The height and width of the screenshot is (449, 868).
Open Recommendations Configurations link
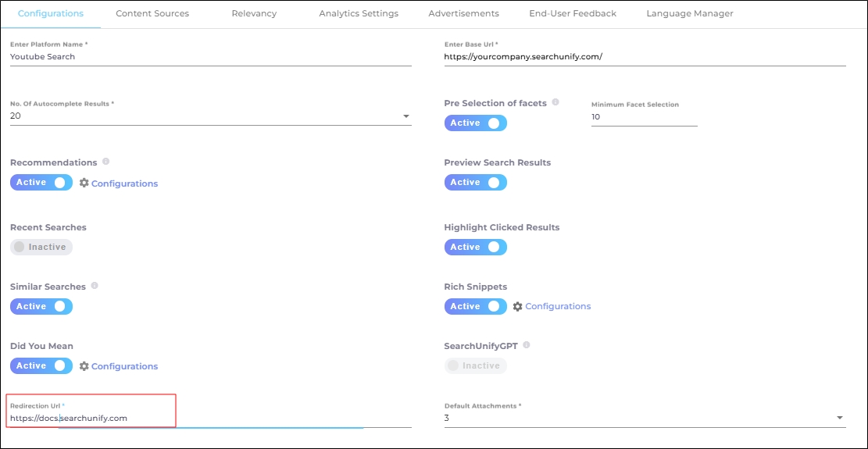click(x=124, y=184)
